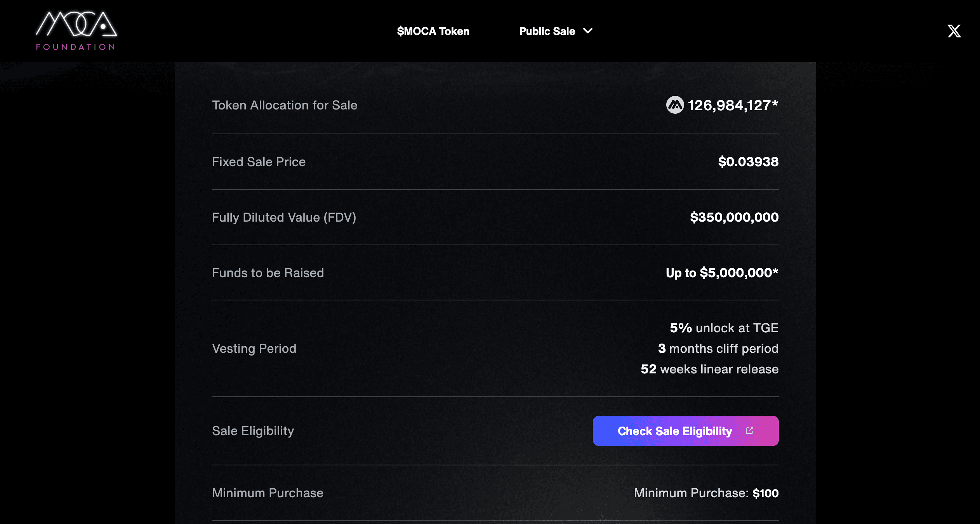Click the 5% unlock at TGE text
This screenshot has height=524, width=980.
pyautogui.click(x=724, y=328)
